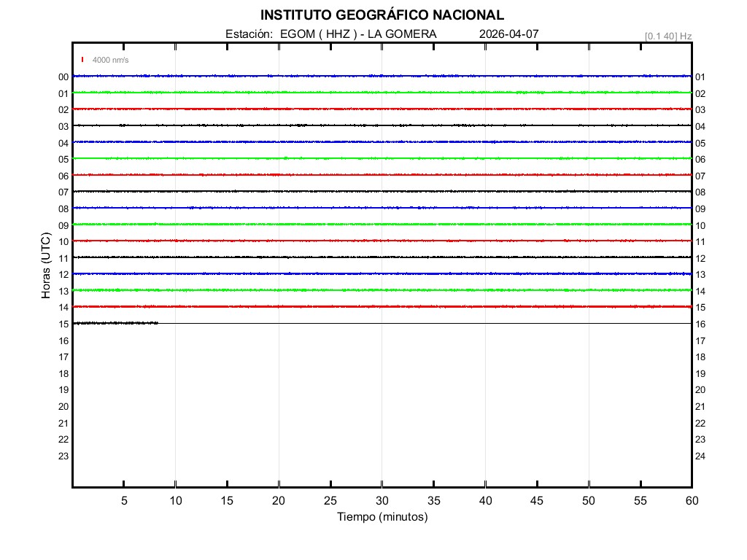The height and width of the screenshot is (560, 747).
Task: Click the 5 tick on the minutes axis
Action: (x=124, y=501)
